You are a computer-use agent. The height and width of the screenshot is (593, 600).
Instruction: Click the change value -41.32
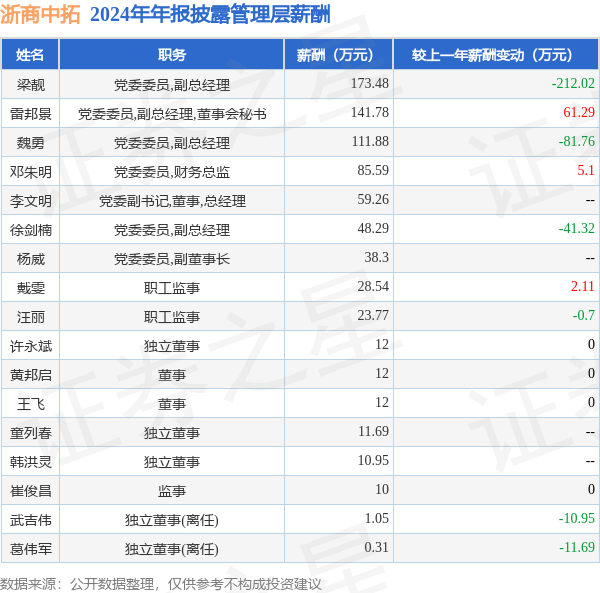coord(577,228)
